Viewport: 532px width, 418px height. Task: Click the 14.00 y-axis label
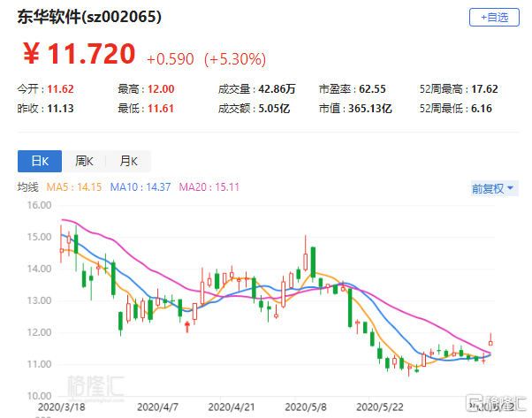39,269
